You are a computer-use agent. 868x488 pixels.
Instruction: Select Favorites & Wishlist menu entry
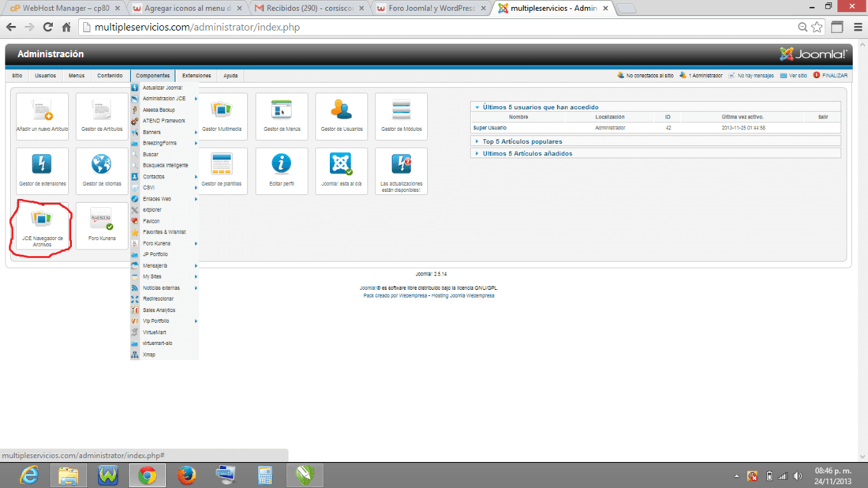point(164,232)
